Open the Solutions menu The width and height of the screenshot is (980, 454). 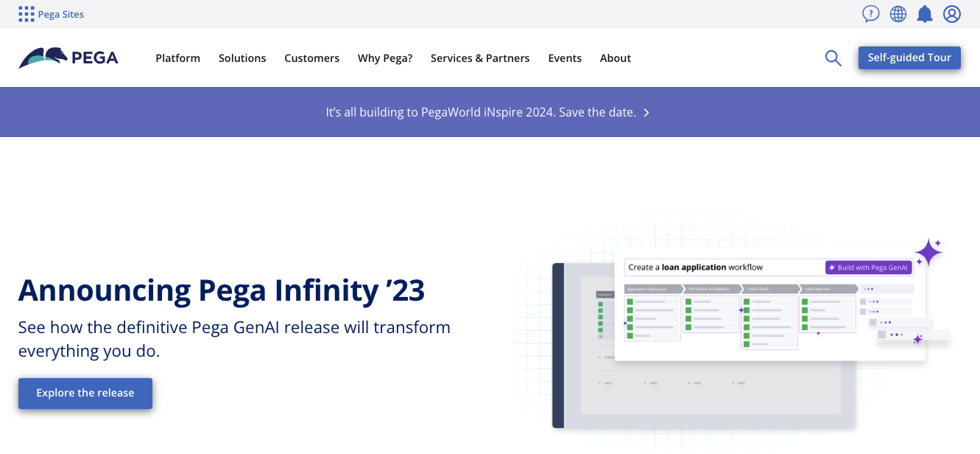[242, 58]
